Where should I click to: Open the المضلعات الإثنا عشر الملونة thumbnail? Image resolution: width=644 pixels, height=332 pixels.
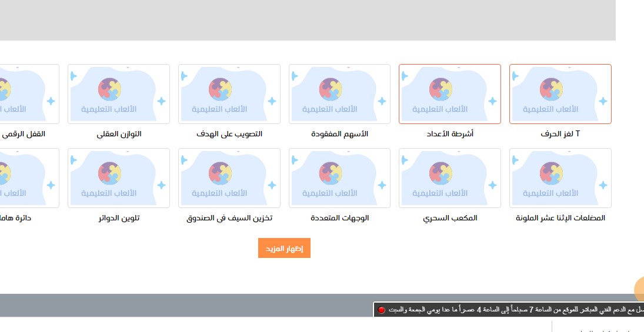click(560, 178)
